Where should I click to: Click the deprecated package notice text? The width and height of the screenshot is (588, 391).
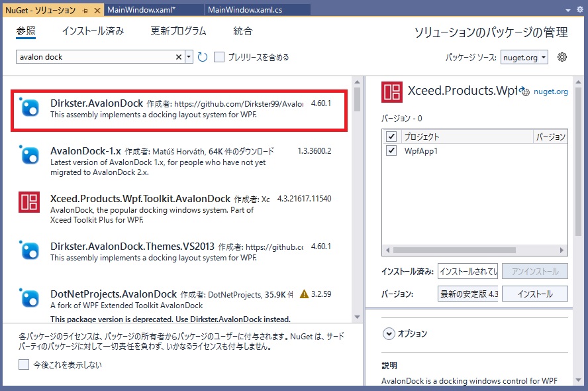point(170,319)
